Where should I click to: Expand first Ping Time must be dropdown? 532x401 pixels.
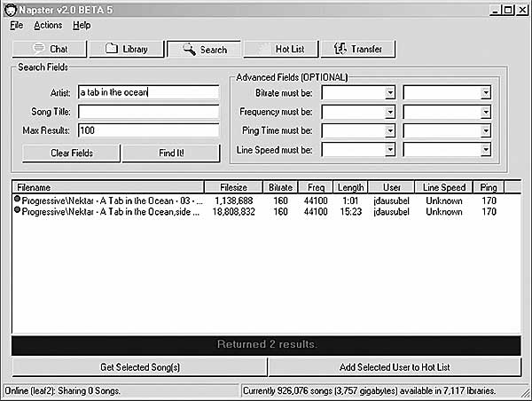pos(390,130)
